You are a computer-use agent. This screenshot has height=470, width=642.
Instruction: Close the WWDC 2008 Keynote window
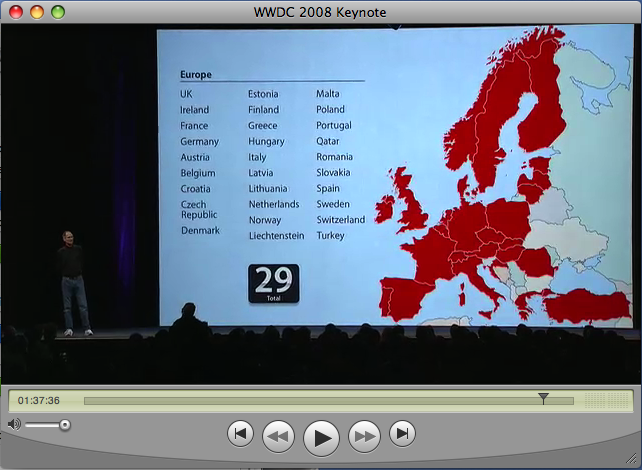16,12
